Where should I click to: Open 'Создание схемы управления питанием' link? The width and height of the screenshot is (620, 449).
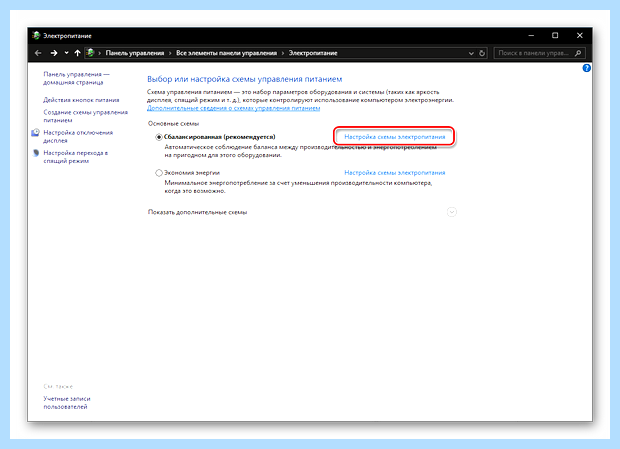click(85, 116)
